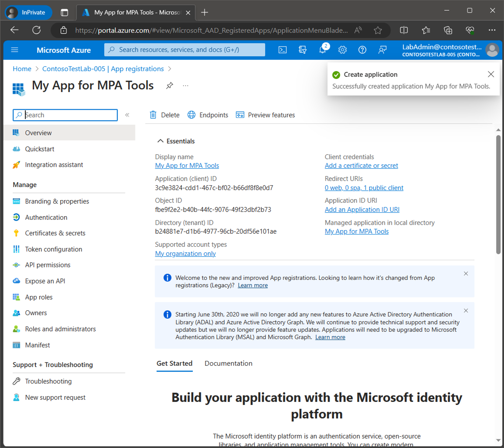Open browser essentials heart icon
504x448 pixels.
[x=470, y=30]
